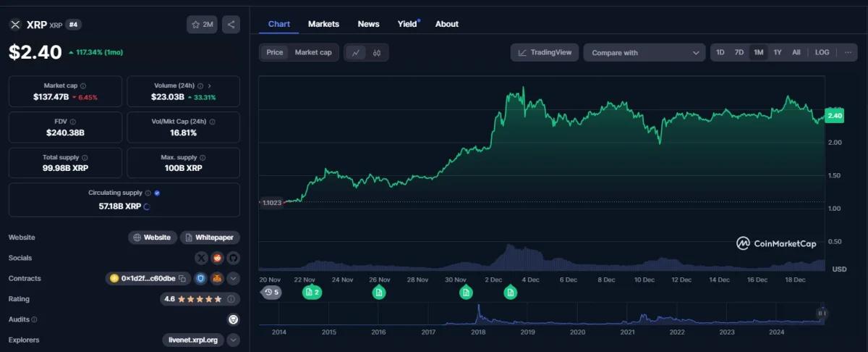The image size is (868, 352).
Task: Click the news marker under 26 Nov
Action: click(x=379, y=293)
